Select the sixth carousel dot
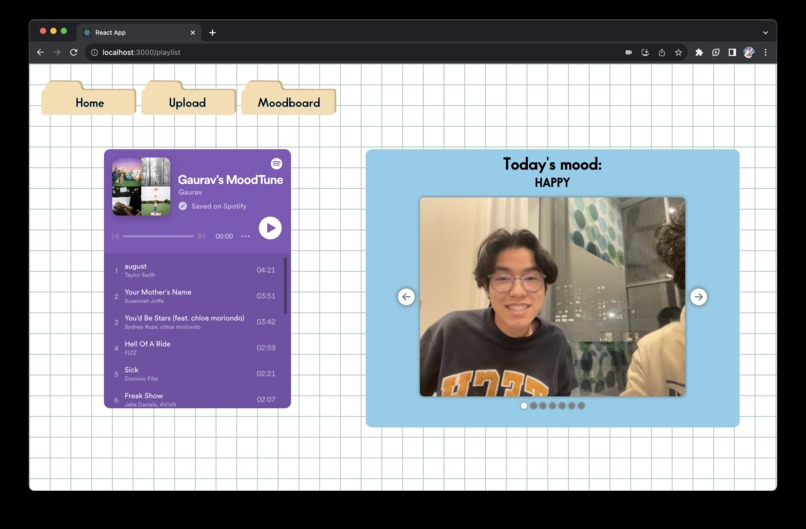The height and width of the screenshot is (529, 806). 572,406
